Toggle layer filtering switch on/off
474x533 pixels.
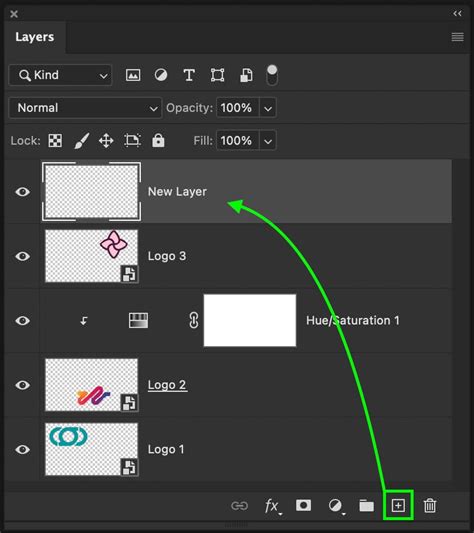point(272,75)
